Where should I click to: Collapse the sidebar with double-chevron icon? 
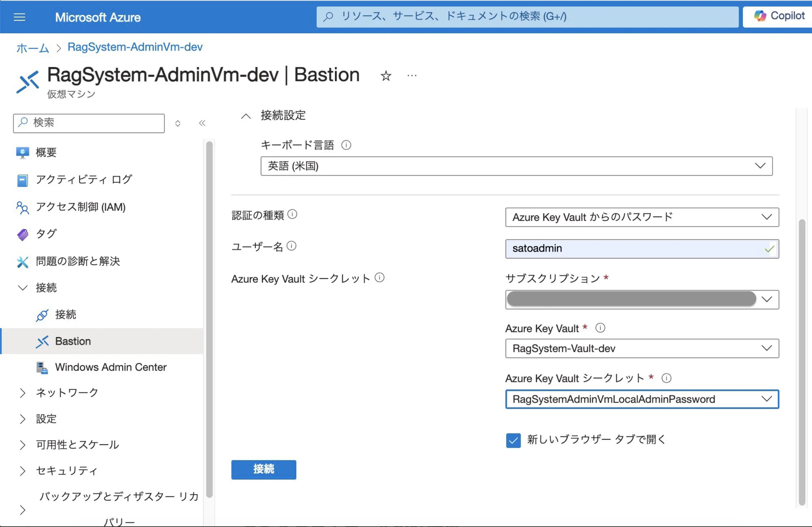202,123
